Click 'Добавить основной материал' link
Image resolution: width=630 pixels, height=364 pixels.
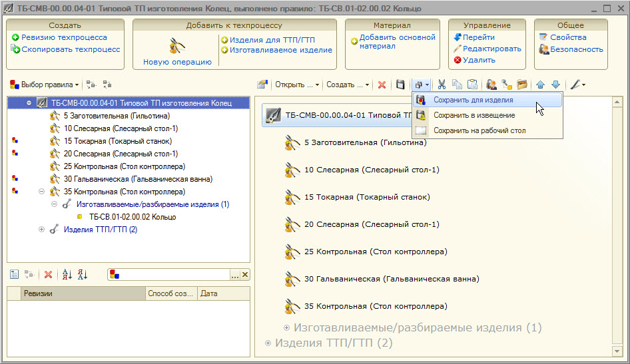[397, 42]
